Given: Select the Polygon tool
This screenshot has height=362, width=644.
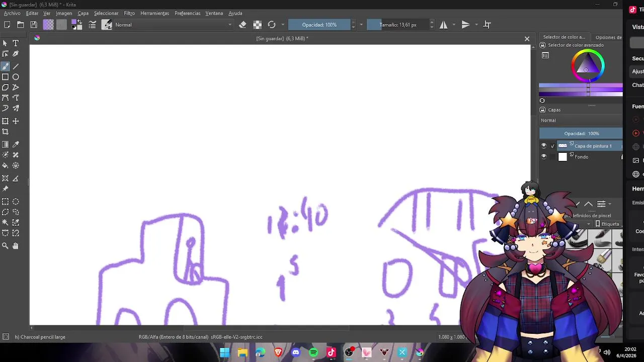Looking at the screenshot, I should (5, 87).
